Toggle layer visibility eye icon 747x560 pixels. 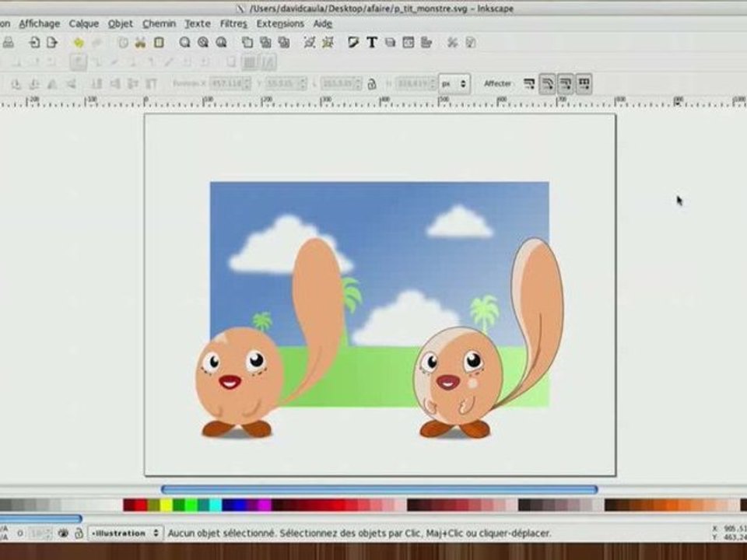tap(63, 534)
